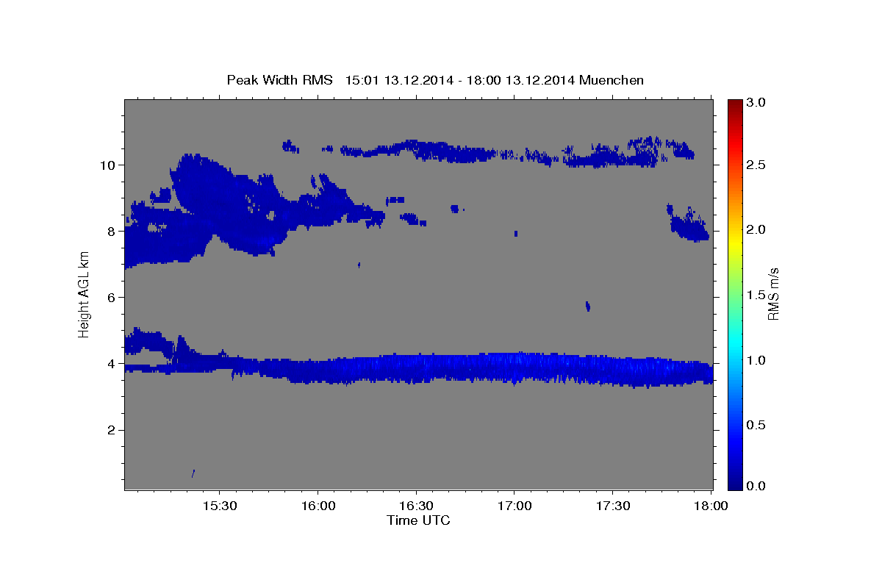The image size is (882, 588).
Task: Click the plot title 'Peak Width RMS'
Action: tap(279, 80)
